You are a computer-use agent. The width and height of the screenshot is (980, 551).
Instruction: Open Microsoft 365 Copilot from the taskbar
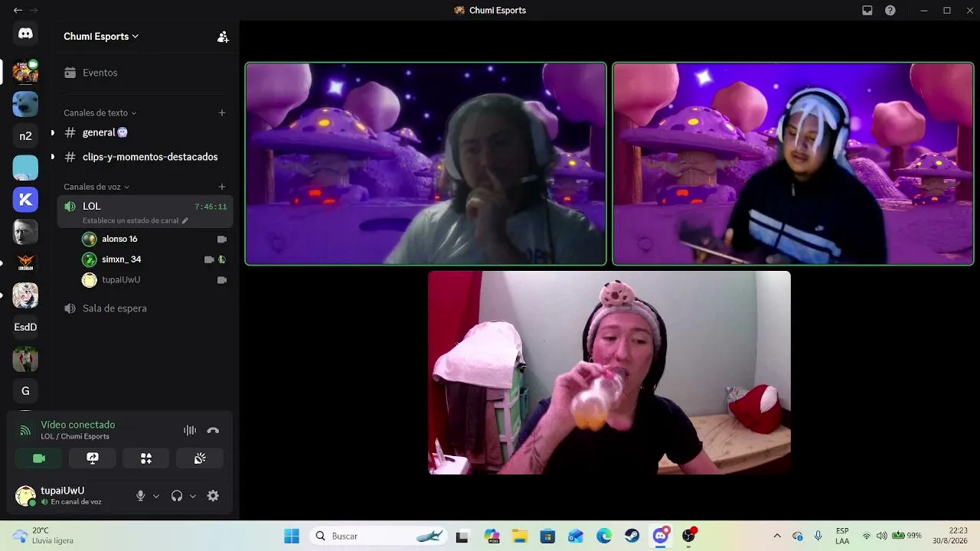[491, 536]
